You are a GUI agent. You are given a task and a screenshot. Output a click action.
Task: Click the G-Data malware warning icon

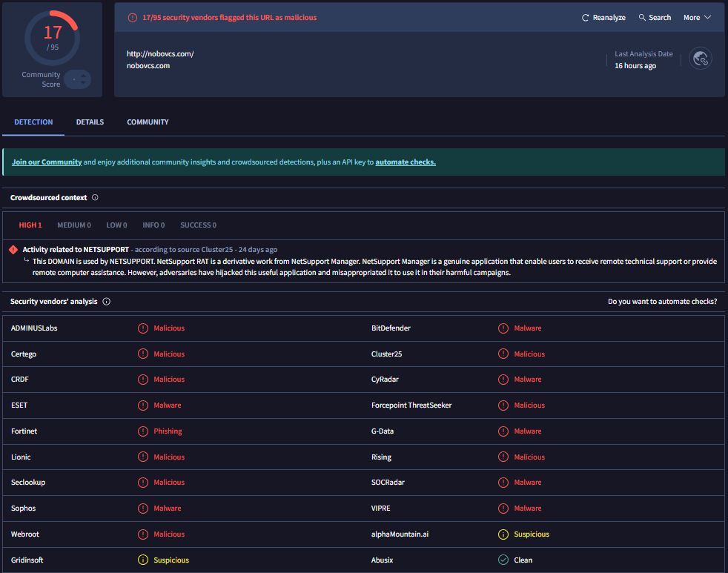(503, 431)
